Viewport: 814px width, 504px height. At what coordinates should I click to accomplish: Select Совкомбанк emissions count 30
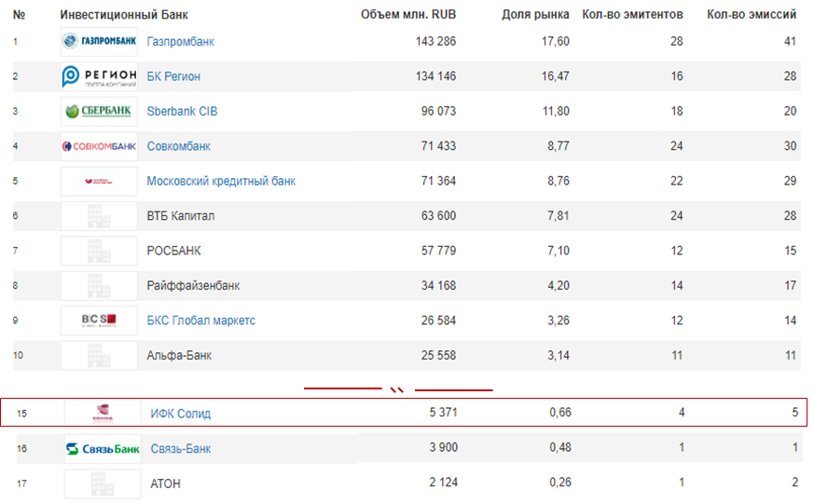(x=790, y=146)
